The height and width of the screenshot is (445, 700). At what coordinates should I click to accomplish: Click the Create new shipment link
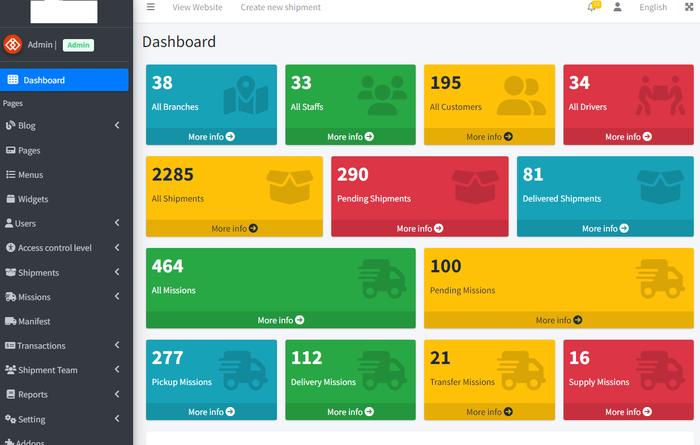click(x=280, y=7)
